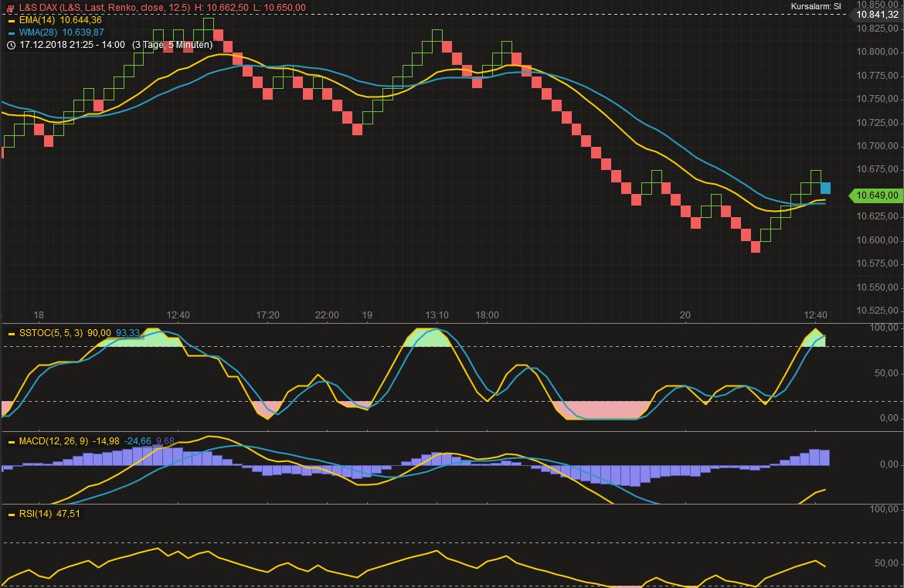Click the EMA value 10.644,36
This screenshot has height=588, width=904.
[x=80, y=20]
